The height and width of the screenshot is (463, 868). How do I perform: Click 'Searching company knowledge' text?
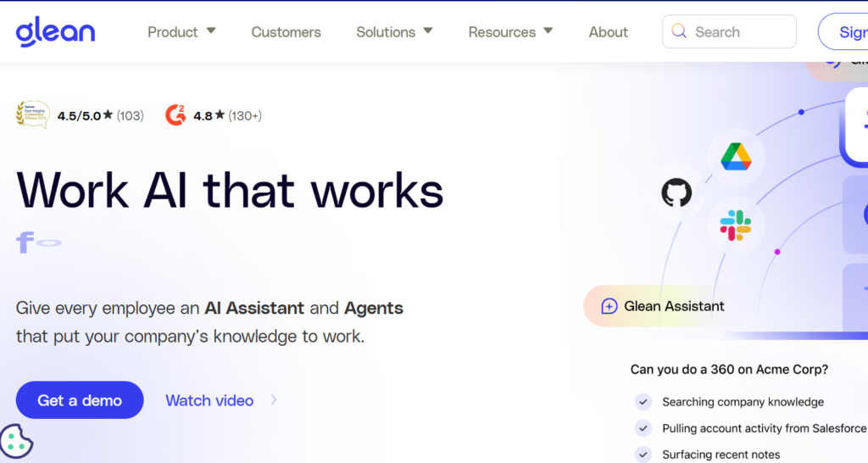[x=743, y=402]
